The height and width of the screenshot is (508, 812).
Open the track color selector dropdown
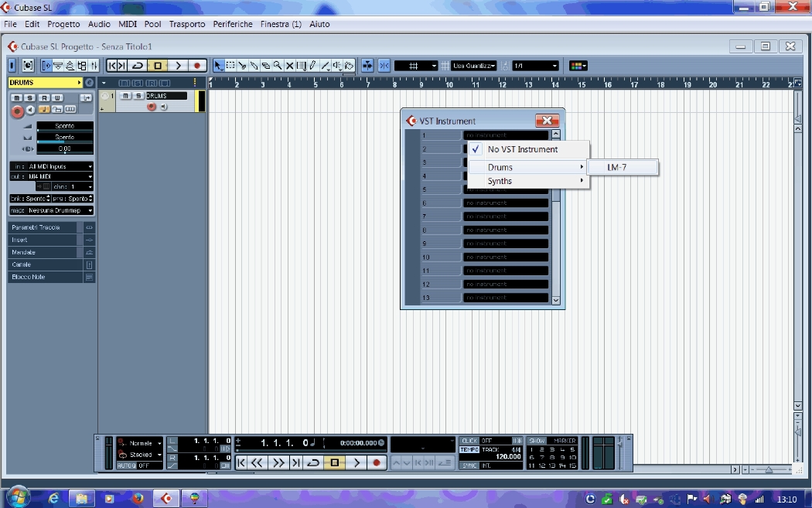[x=578, y=66]
